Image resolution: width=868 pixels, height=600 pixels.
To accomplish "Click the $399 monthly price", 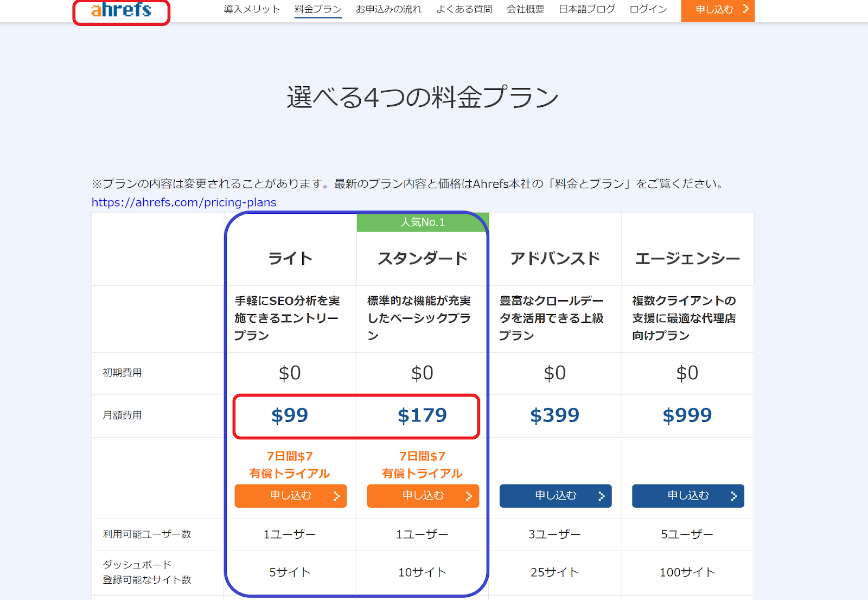I will coord(554,416).
